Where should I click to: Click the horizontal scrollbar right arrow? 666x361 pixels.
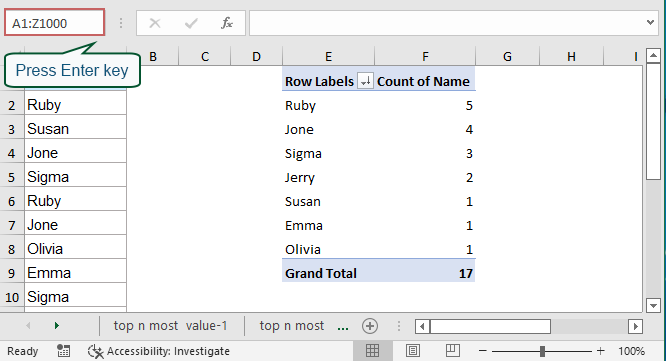tap(635, 327)
